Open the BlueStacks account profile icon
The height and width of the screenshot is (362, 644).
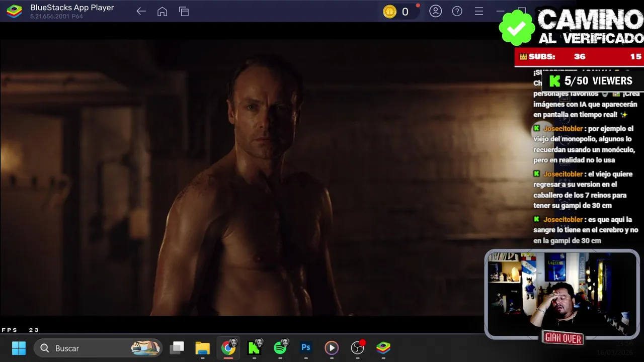click(435, 11)
